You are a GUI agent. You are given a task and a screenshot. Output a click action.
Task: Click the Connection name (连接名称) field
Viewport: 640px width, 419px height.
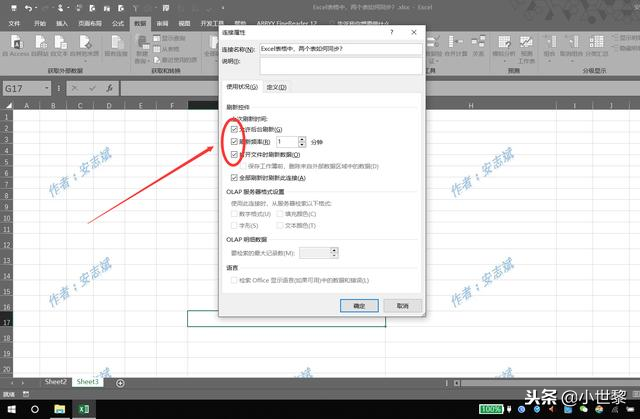(x=341, y=49)
